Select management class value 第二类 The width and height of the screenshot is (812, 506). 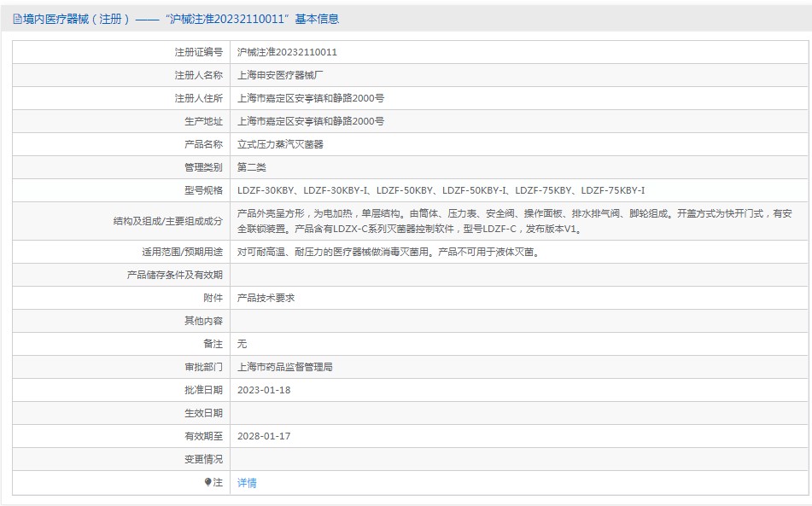[x=252, y=167]
